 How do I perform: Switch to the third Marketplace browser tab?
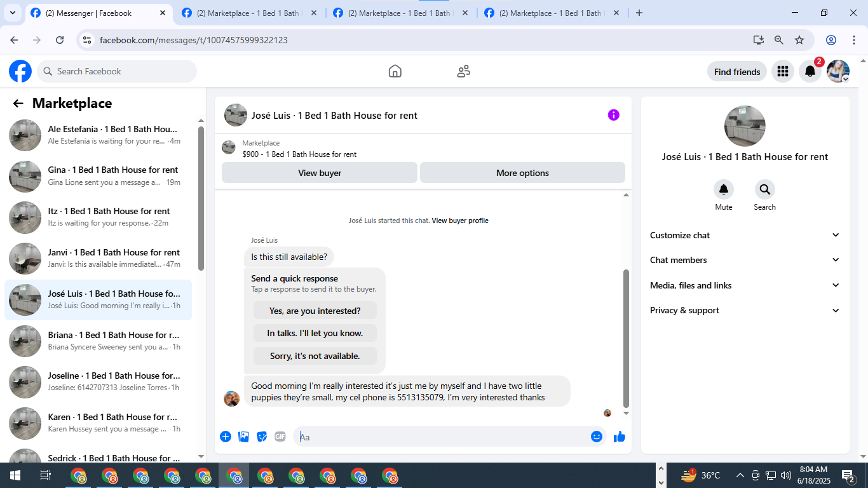401,13
